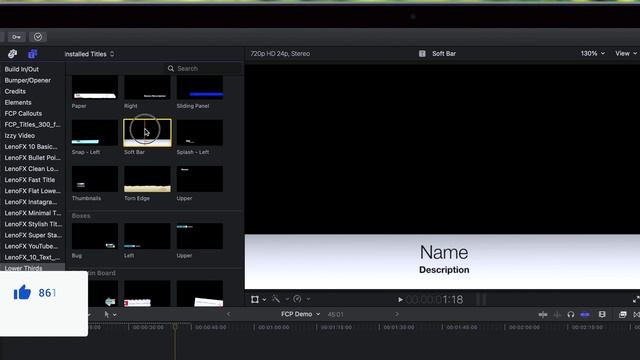Viewport: 640px width, 360px height.
Task: Select LenoFX_10_Text_... category
Action: (x=32, y=257)
